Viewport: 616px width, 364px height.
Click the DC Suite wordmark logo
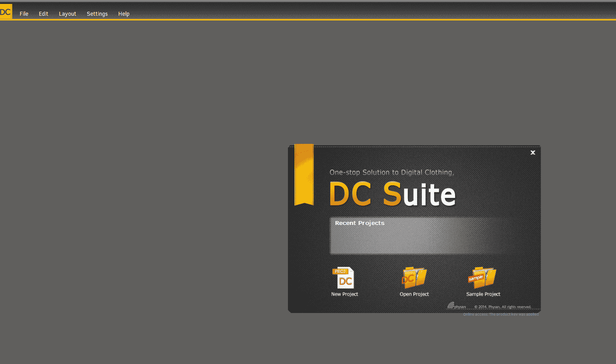392,193
